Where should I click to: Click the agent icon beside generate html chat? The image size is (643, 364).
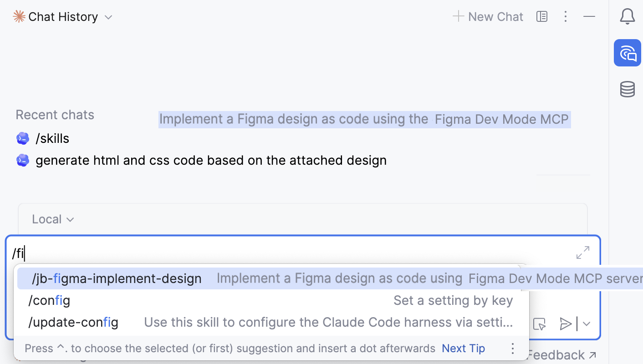pyautogui.click(x=23, y=160)
